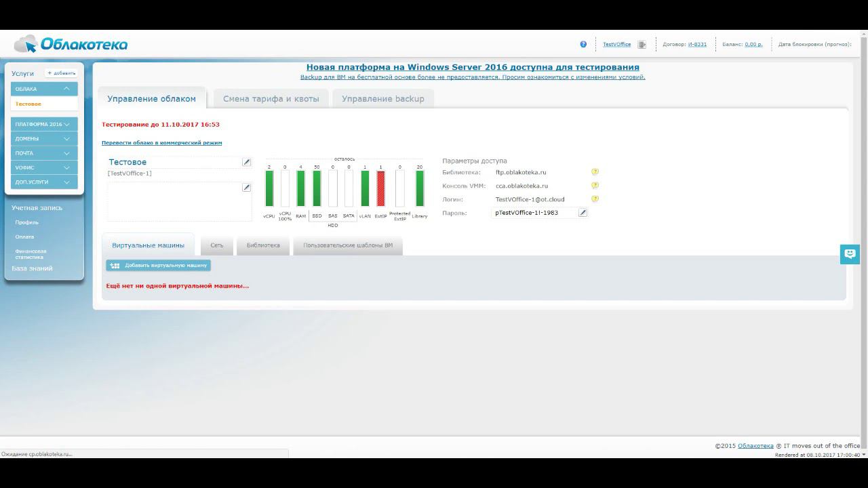868x488 pixels.
Task: Click the password field pTestVOffice-1!-1983
Action: pyautogui.click(x=534, y=213)
